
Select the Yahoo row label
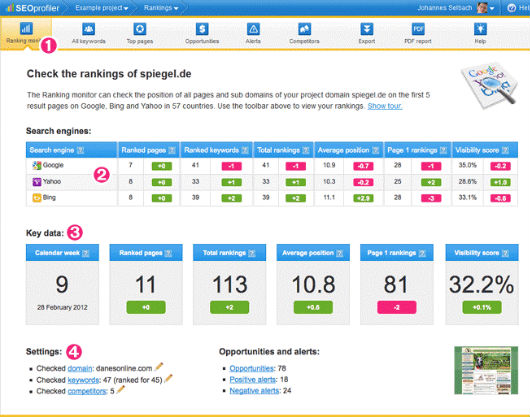[52, 181]
